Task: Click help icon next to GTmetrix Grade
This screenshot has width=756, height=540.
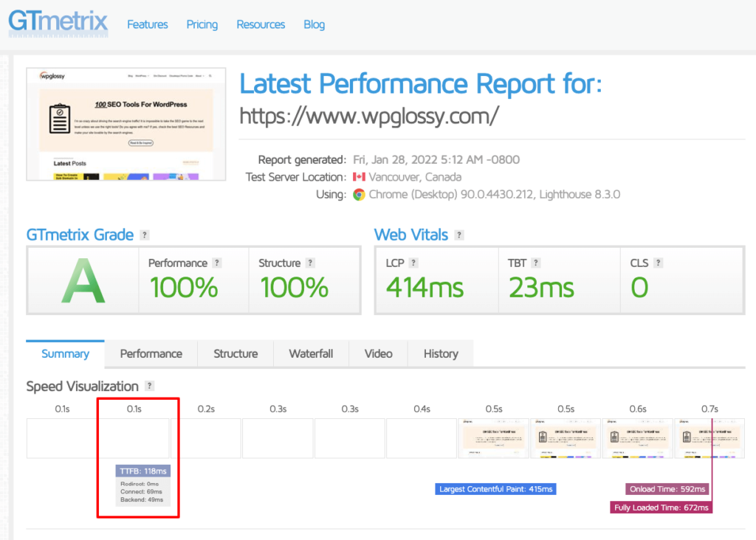Action: pos(144,235)
